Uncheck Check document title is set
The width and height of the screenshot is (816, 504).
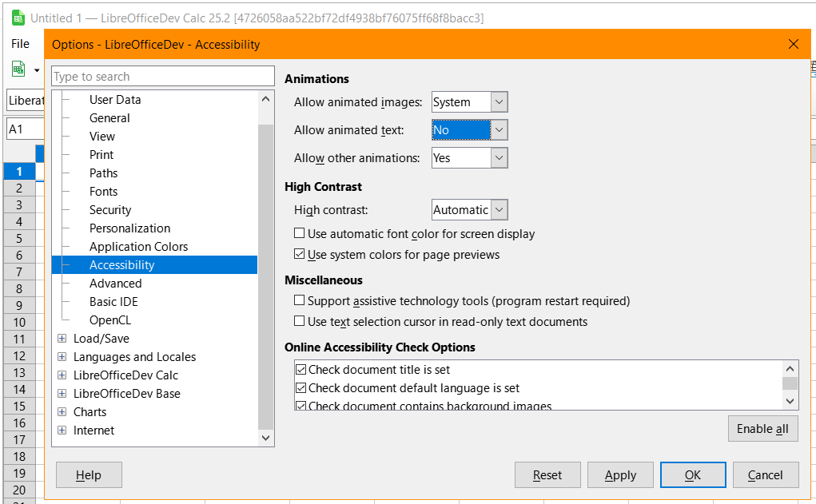click(301, 370)
